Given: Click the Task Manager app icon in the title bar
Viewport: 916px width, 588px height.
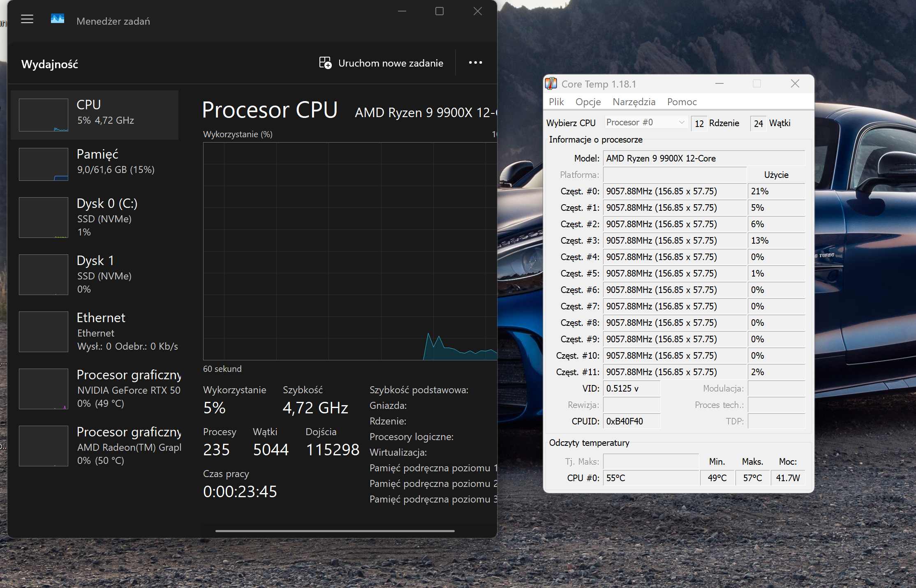Looking at the screenshot, I should pyautogui.click(x=58, y=18).
